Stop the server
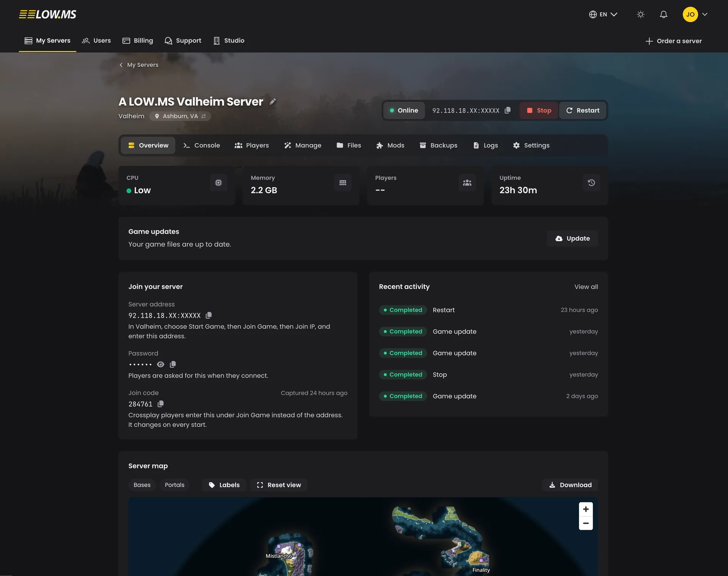This screenshot has height=576, width=728. click(538, 110)
